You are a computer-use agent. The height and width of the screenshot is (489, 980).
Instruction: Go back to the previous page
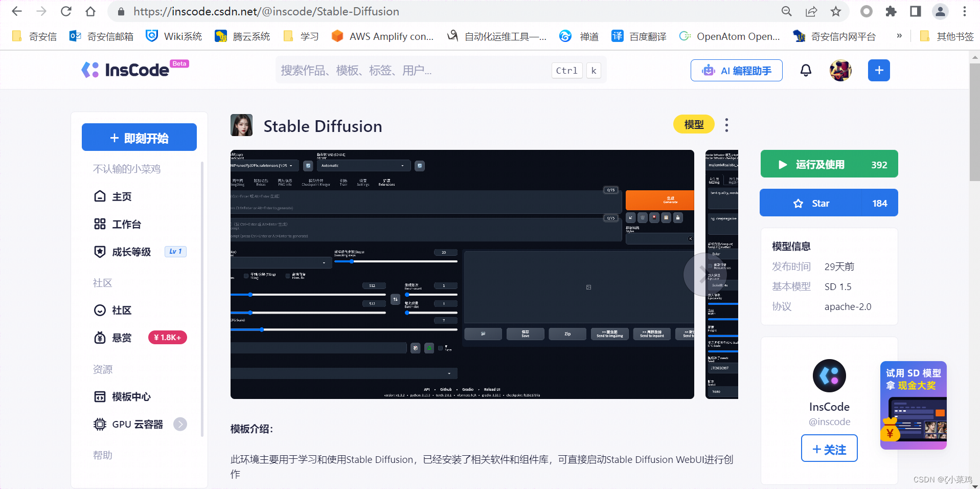[17, 11]
